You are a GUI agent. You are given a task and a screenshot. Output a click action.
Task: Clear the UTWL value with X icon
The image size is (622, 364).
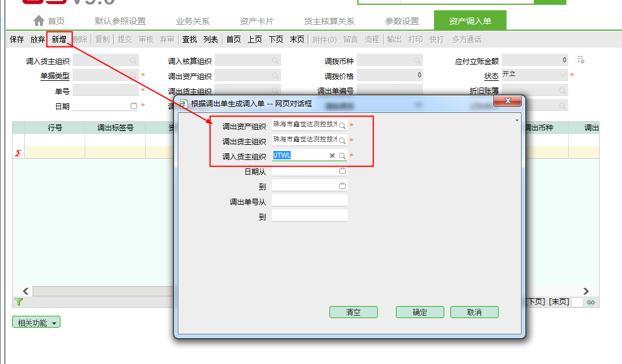tap(332, 156)
